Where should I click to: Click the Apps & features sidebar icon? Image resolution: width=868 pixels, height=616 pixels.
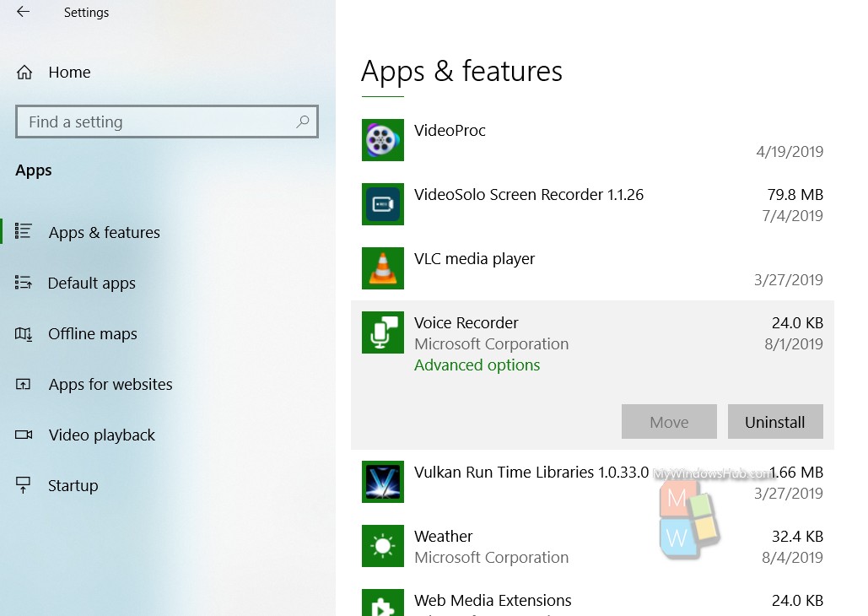[24, 231]
